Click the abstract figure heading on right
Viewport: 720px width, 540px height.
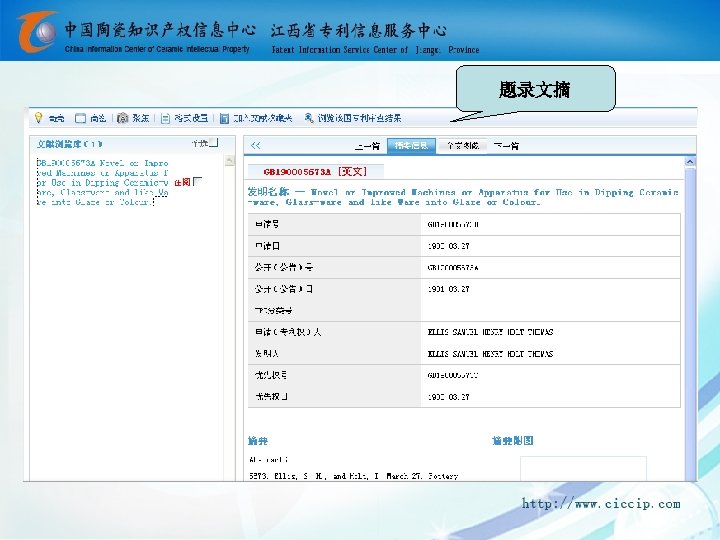[x=513, y=441]
